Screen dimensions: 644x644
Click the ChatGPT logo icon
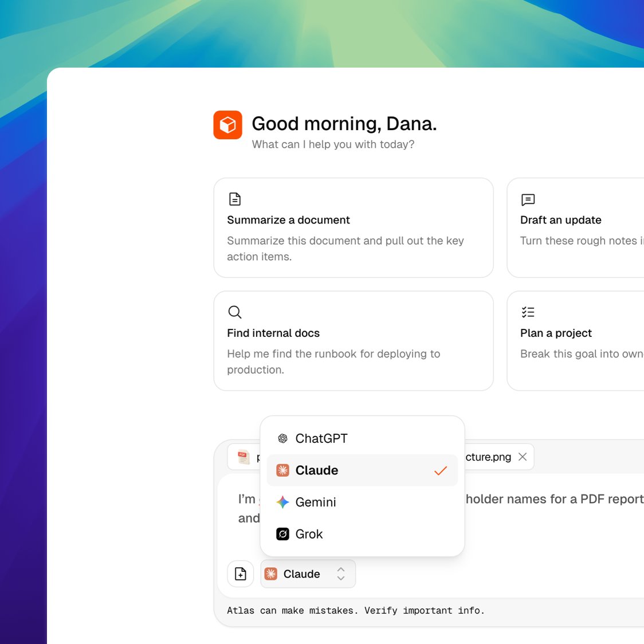(282, 439)
